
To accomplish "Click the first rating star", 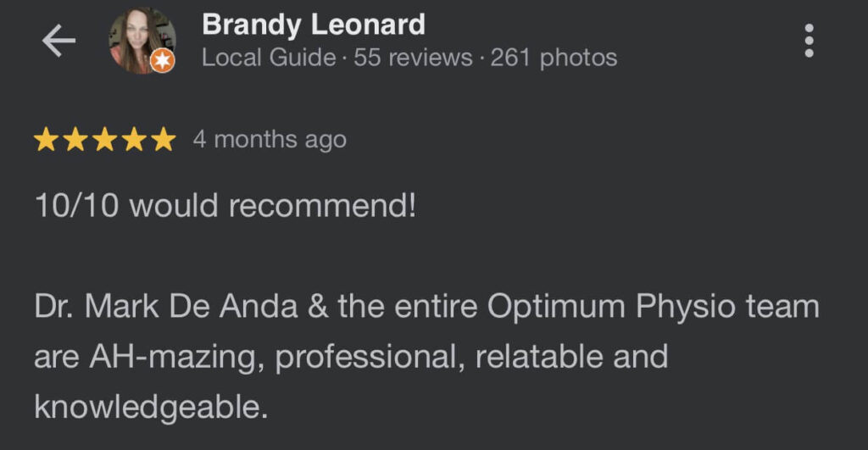I will 47,140.
